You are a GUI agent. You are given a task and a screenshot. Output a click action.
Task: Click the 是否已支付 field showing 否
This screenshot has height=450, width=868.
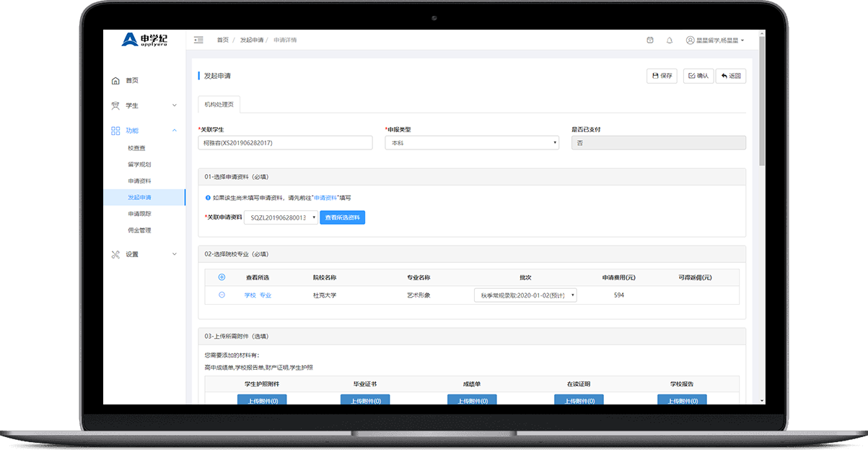[x=659, y=143]
